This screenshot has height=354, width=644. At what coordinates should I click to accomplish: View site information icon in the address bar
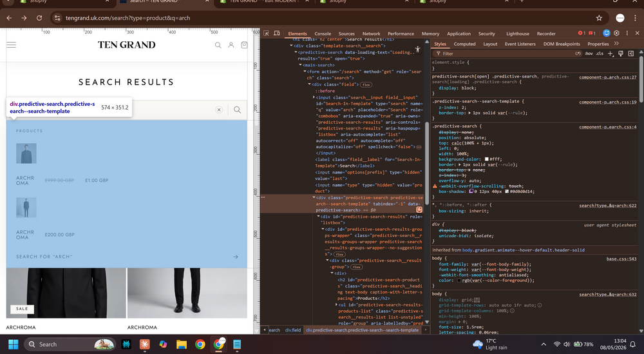pyautogui.click(x=57, y=18)
